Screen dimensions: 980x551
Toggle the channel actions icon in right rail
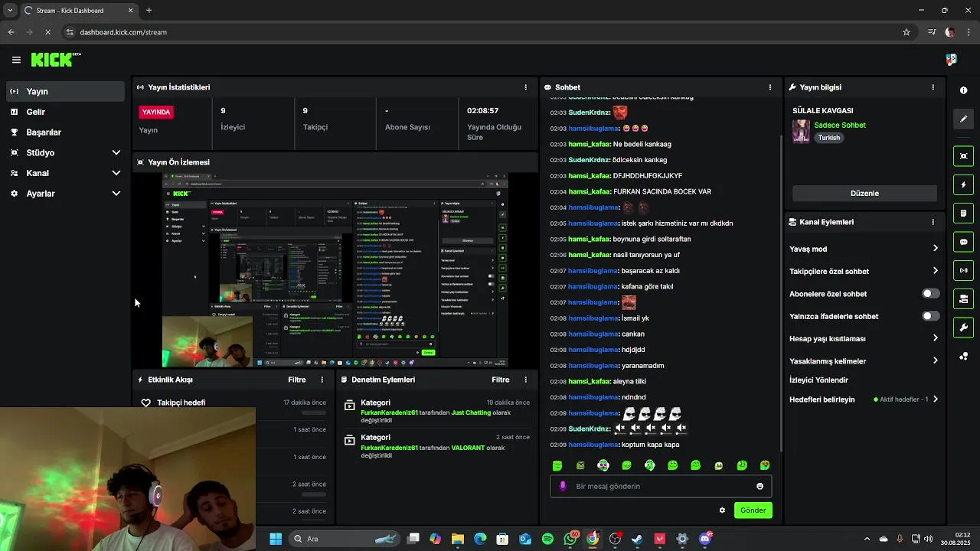tap(963, 298)
